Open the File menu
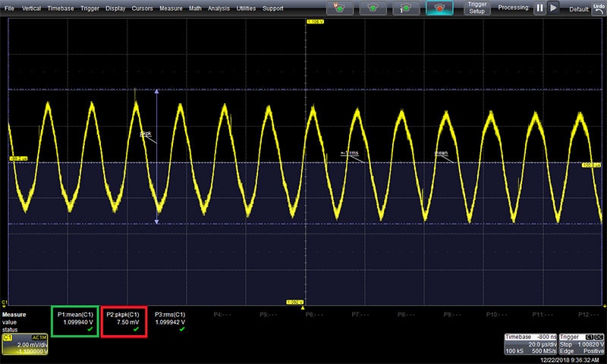The width and height of the screenshot is (607, 364). [x=9, y=8]
